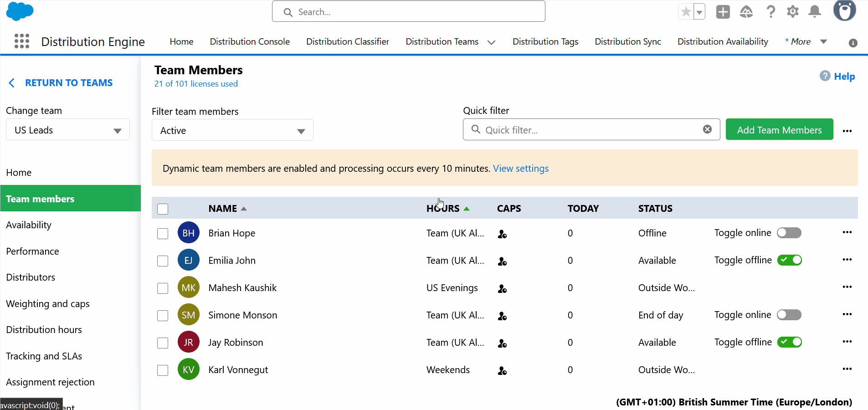
Task: Click the global Search box
Action: 408,12
